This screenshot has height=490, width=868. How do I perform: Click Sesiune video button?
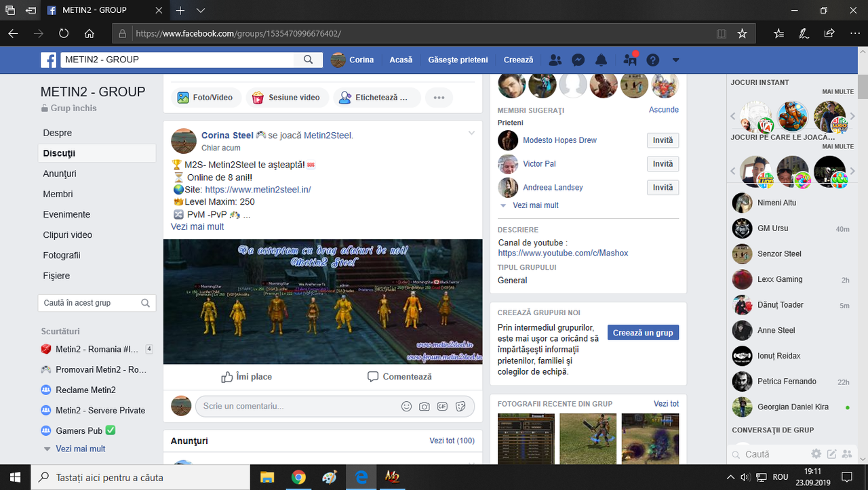[x=288, y=98]
